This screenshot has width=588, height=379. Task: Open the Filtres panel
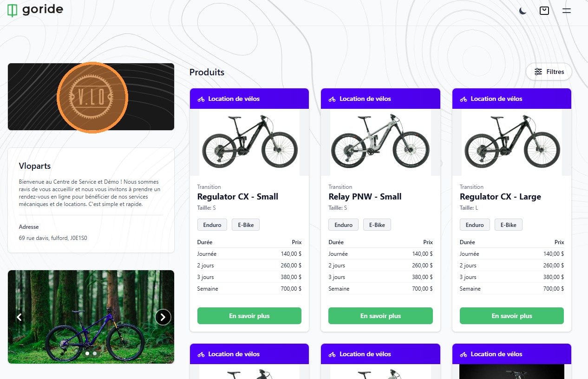[x=549, y=72]
